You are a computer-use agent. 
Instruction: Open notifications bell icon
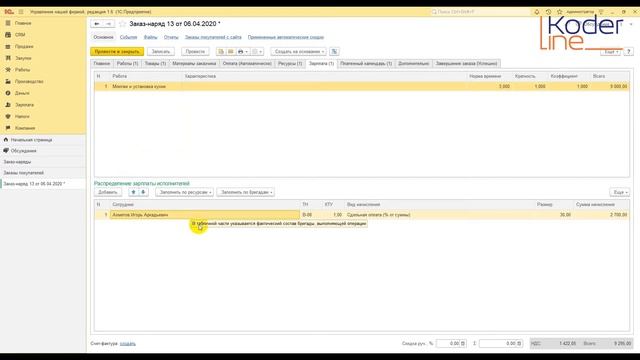coord(537,12)
